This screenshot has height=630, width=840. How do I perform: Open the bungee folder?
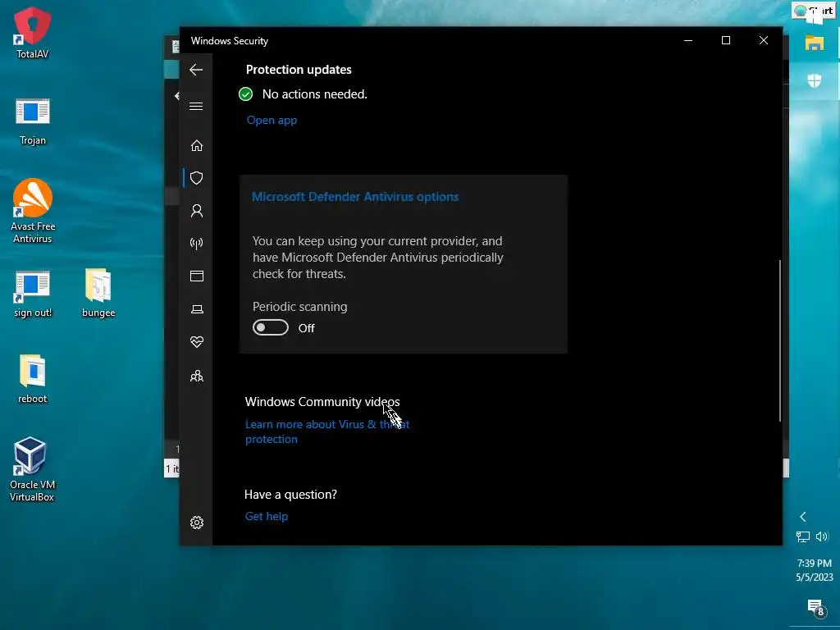(98, 293)
